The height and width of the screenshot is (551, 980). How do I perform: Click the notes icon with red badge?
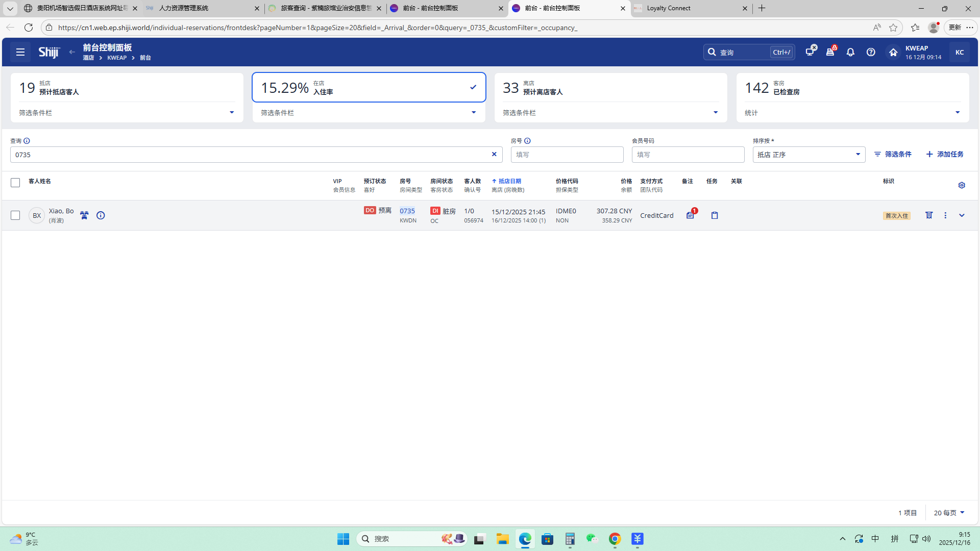690,215
